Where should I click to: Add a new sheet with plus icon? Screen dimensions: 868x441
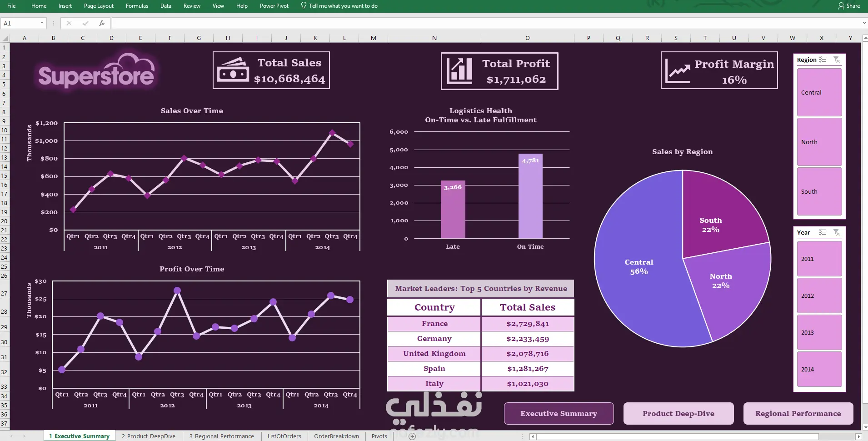[412, 436]
